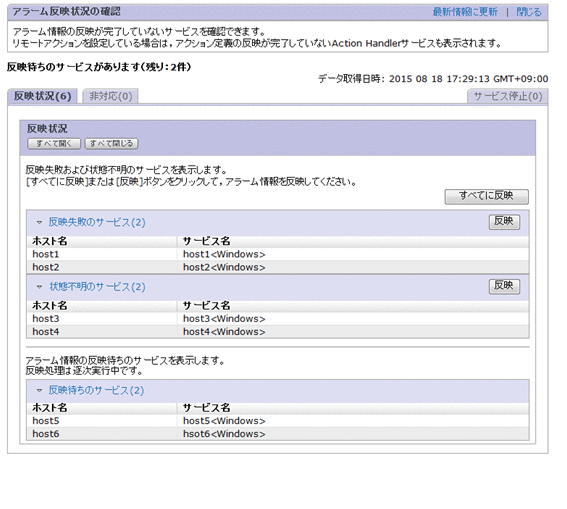Click service name host4<Windows>

(224, 332)
